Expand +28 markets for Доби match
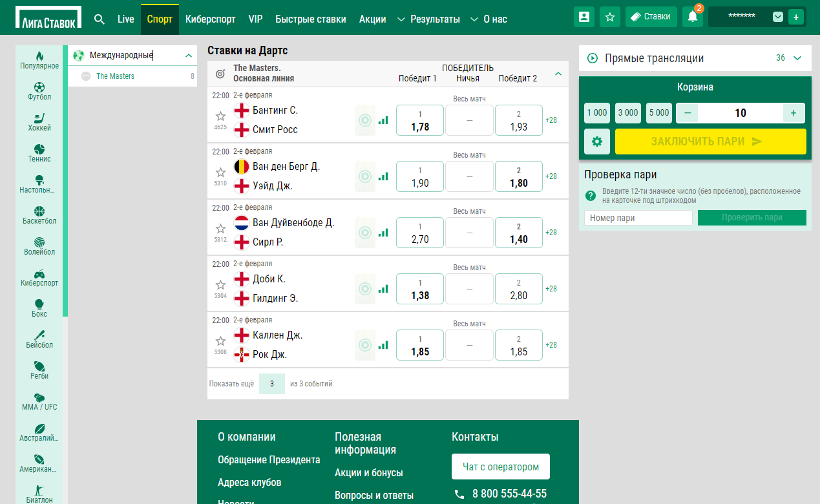This screenshot has height=504, width=820. coord(551,289)
